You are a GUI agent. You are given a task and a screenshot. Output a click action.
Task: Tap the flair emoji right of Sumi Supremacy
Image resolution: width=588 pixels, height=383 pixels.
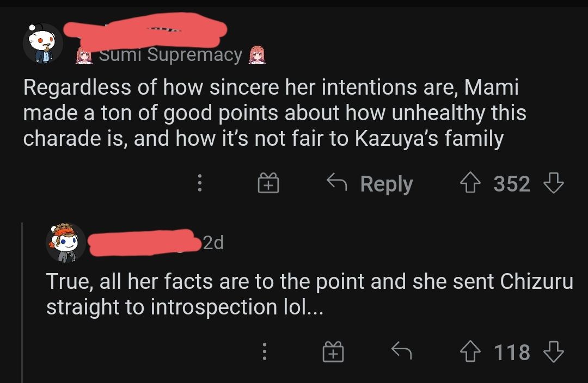tap(256, 55)
